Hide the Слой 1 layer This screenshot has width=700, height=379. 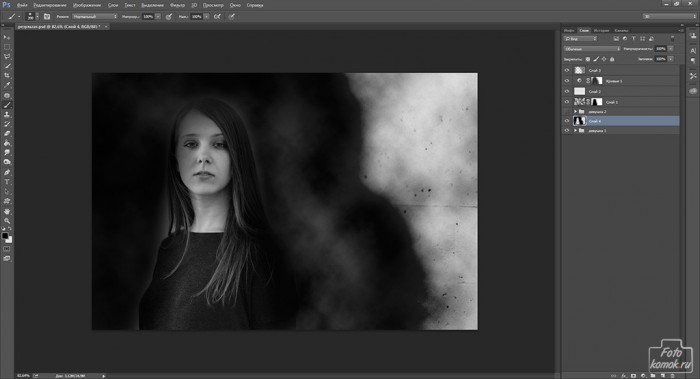click(567, 102)
